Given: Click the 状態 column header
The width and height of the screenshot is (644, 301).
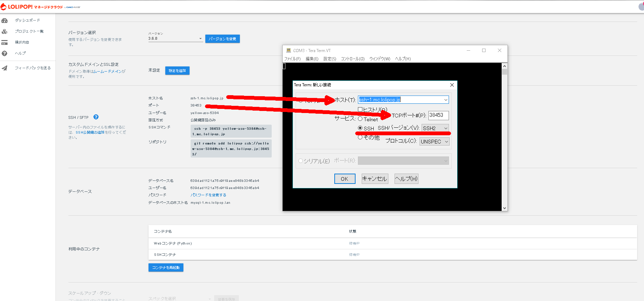Looking at the screenshot, I should click(x=352, y=231).
